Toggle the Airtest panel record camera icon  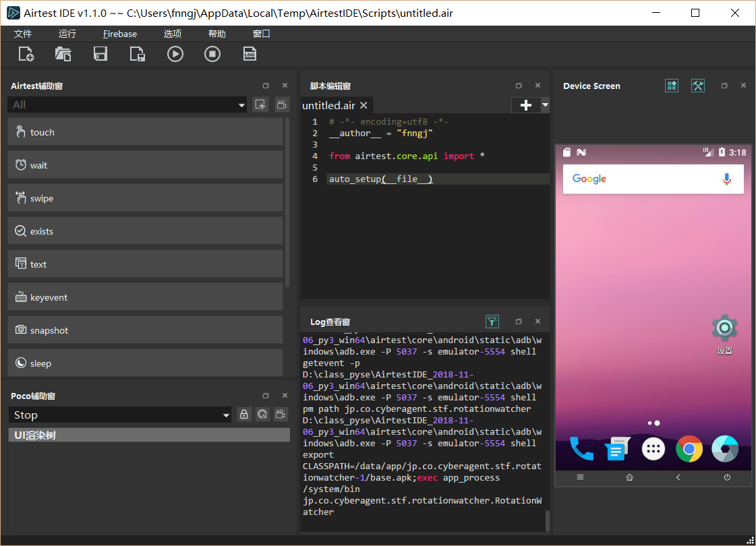pos(281,104)
